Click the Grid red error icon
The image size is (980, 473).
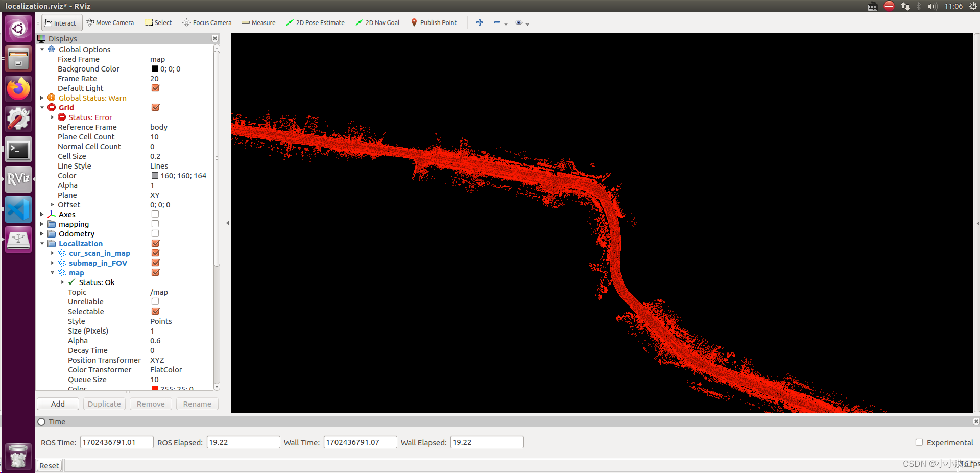52,107
